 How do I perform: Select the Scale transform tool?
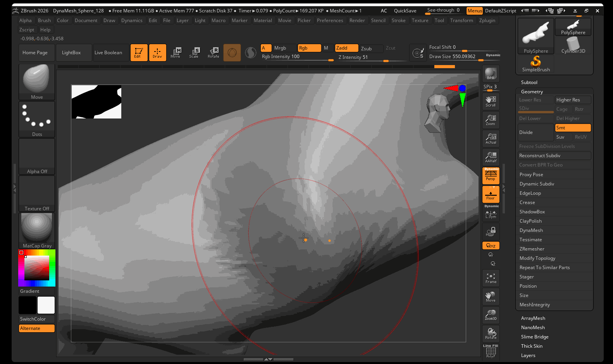(194, 53)
